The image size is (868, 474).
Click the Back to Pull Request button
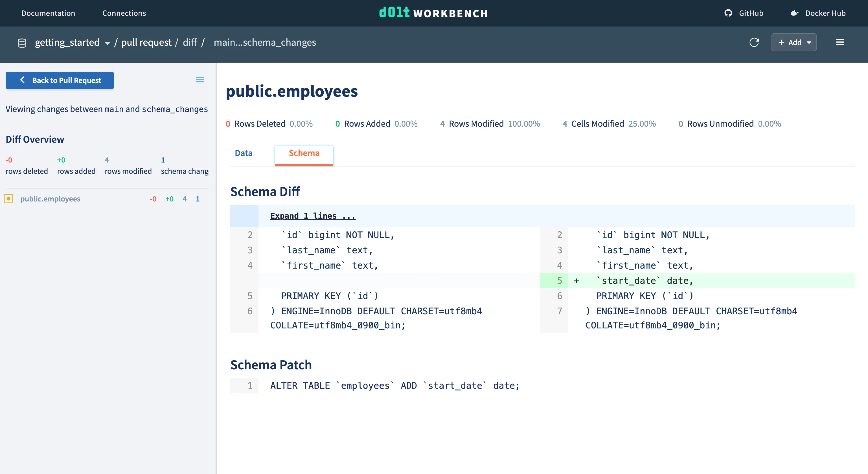[60, 80]
